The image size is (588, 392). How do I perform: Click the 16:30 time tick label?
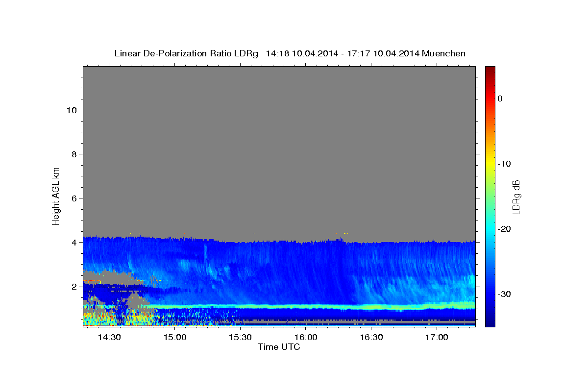371,338
